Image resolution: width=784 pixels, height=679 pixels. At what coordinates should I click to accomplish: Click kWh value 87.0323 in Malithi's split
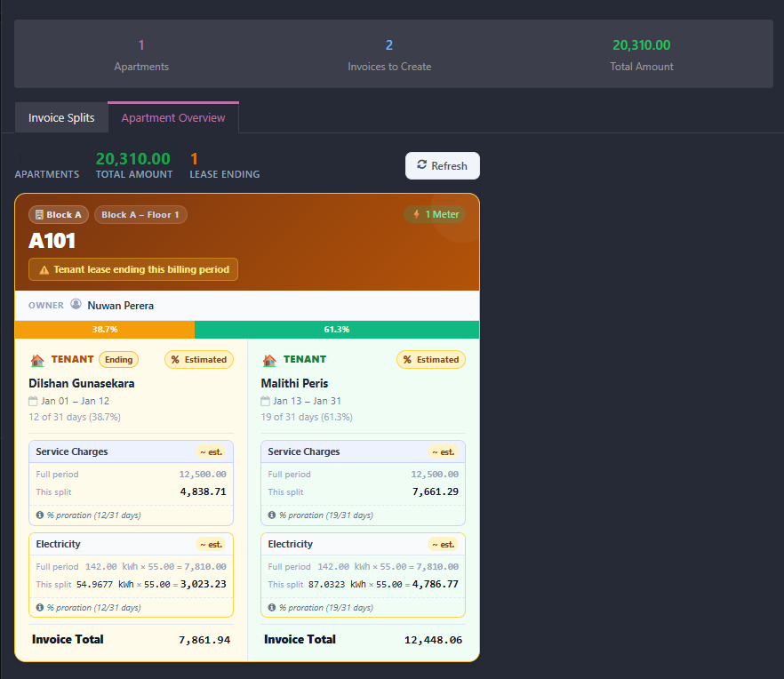click(x=326, y=585)
